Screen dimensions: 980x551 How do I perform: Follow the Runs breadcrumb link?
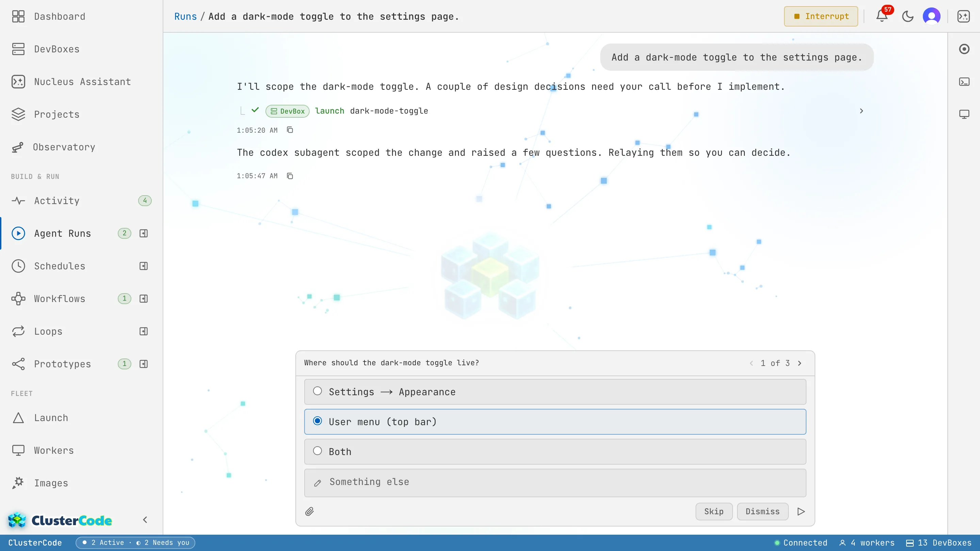(x=185, y=16)
